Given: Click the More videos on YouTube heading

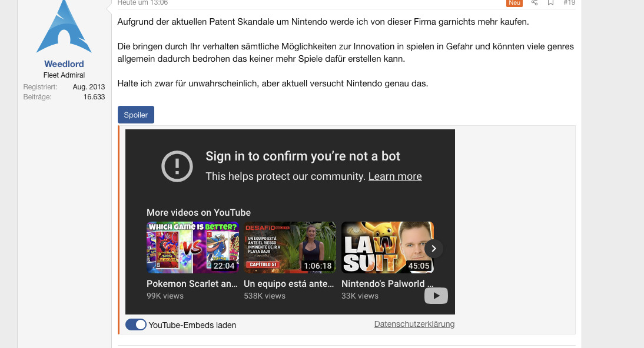Looking at the screenshot, I should [x=199, y=213].
